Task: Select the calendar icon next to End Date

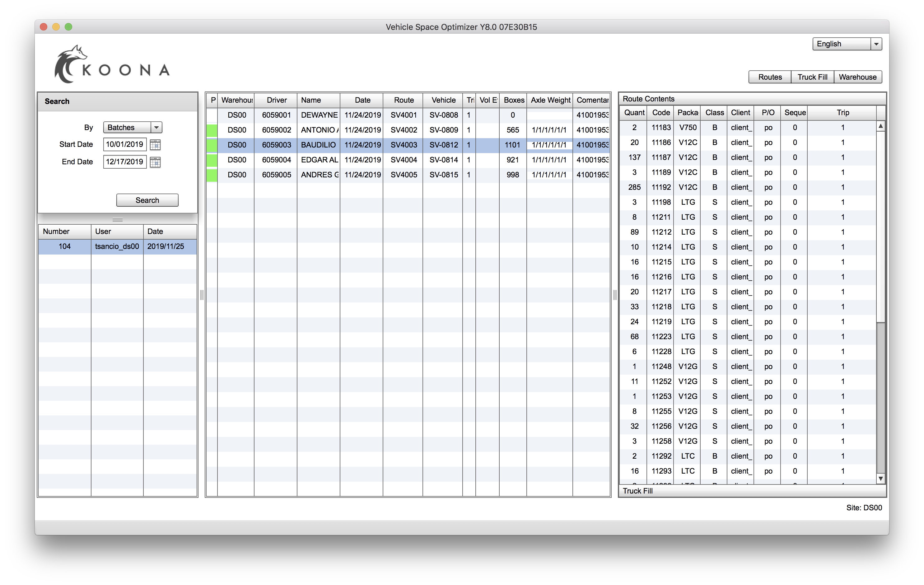Action: tap(155, 162)
